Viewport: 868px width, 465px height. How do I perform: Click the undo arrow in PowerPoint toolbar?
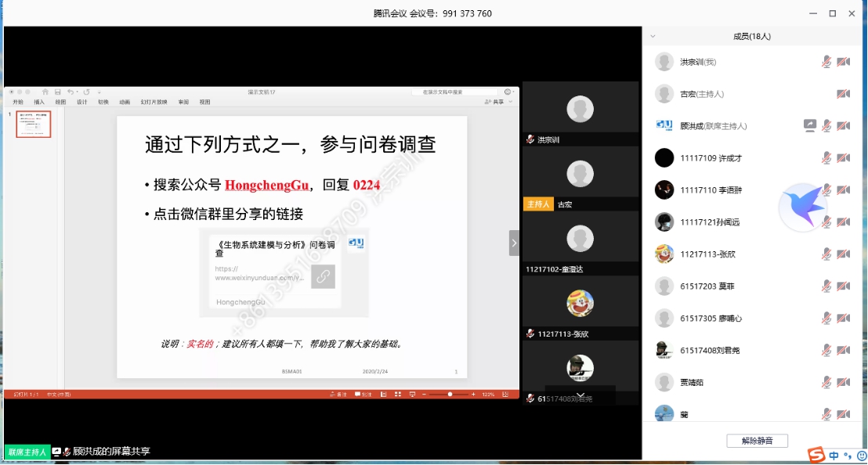[71, 92]
